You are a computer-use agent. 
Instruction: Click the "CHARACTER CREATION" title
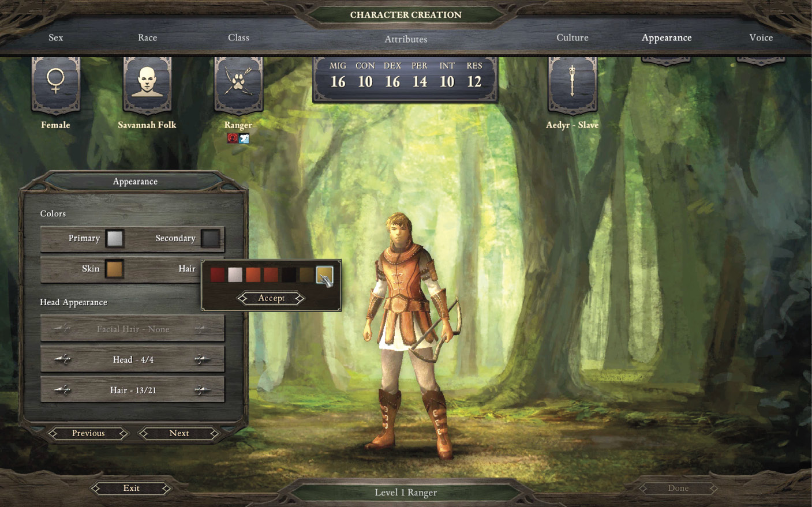(x=406, y=15)
